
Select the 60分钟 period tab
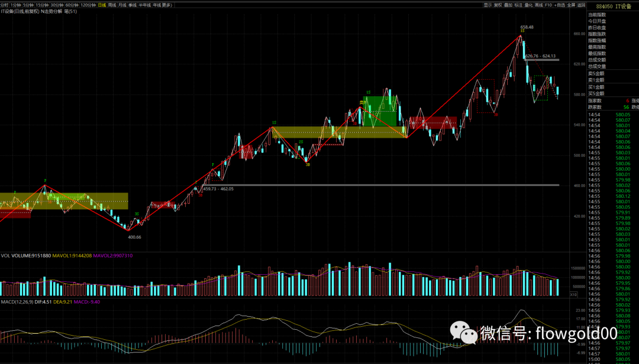[x=72, y=5]
